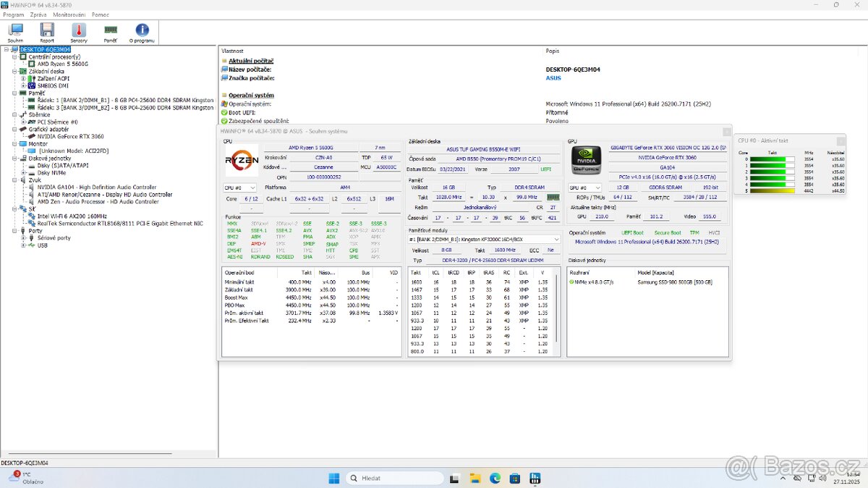This screenshot has height=488, width=868.
Task: Click the Ryzen logo in the CPU panel
Action: click(242, 161)
